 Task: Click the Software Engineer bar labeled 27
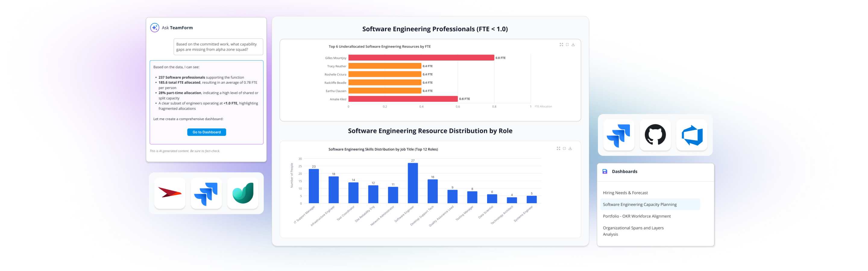click(x=413, y=183)
